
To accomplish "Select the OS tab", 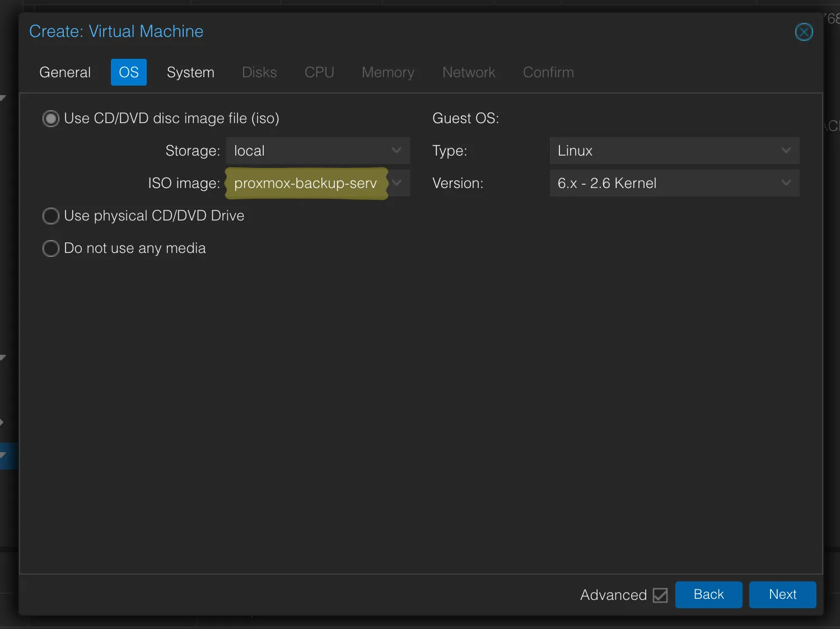I will [129, 72].
